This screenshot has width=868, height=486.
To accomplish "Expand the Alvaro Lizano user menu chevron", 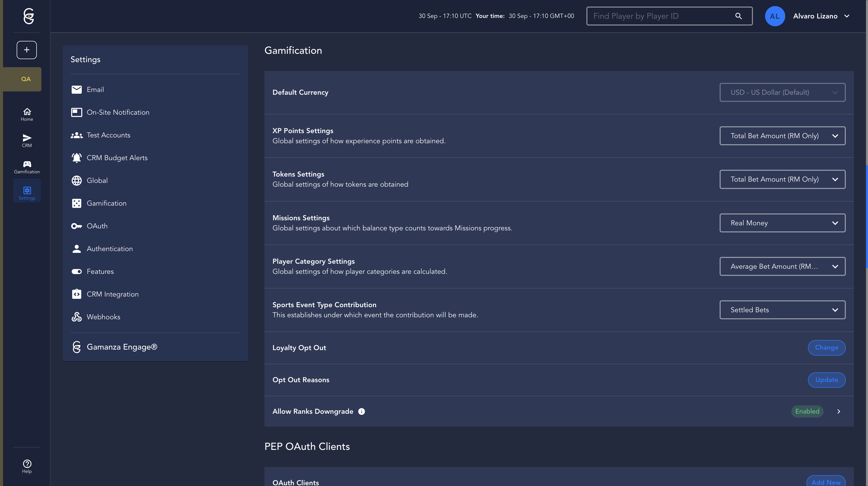I will tap(847, 16).
